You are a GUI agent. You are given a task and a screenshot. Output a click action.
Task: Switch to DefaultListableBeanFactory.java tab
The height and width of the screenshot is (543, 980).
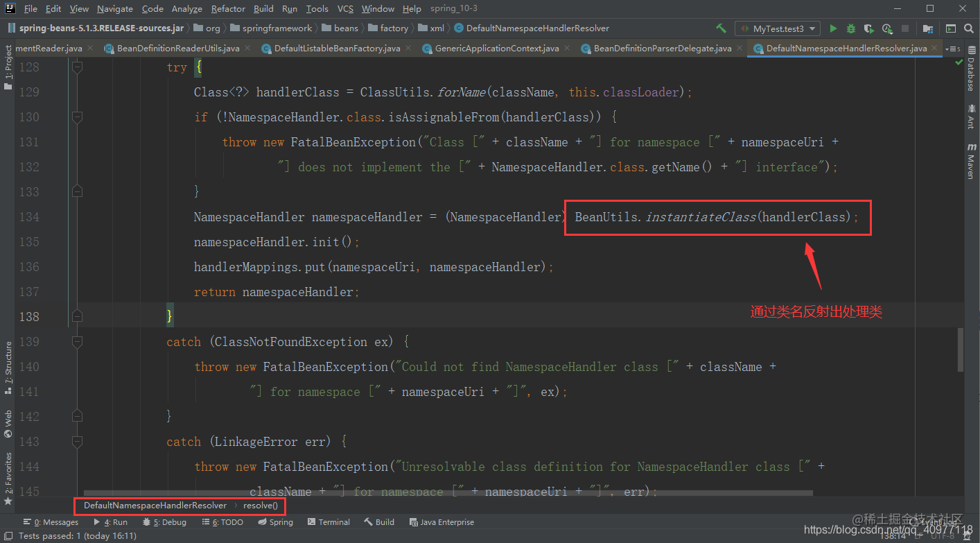[x=337, y=49]
